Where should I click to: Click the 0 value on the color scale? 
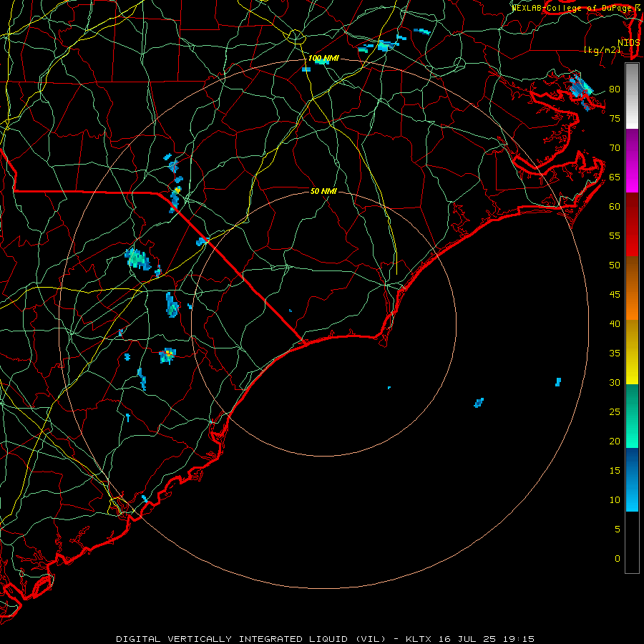pos(618,559)
